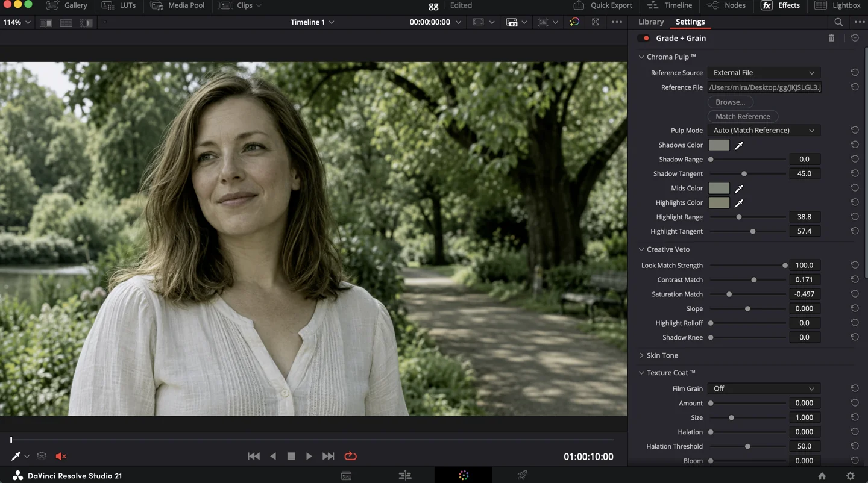This screenshot has height=483, width=868.
Task: Open Project Settings gear icon
Action: (851, 476)
